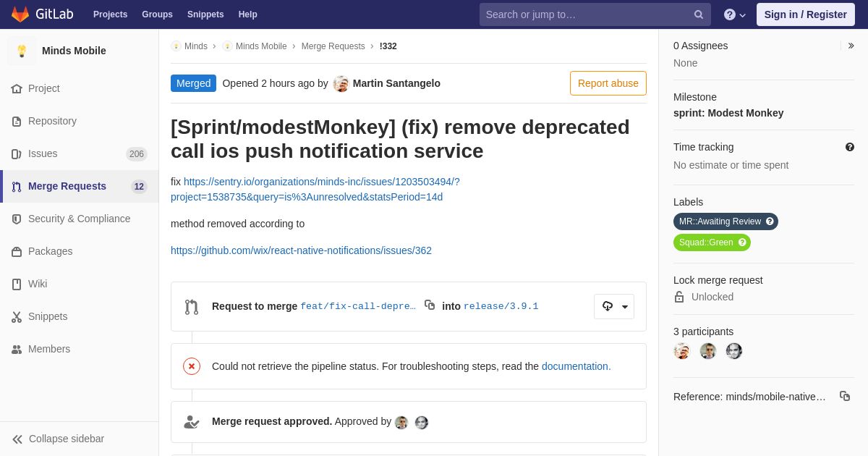Click Sign in / Register button
The image size is (868, 456).
click(x=806, y=14)
